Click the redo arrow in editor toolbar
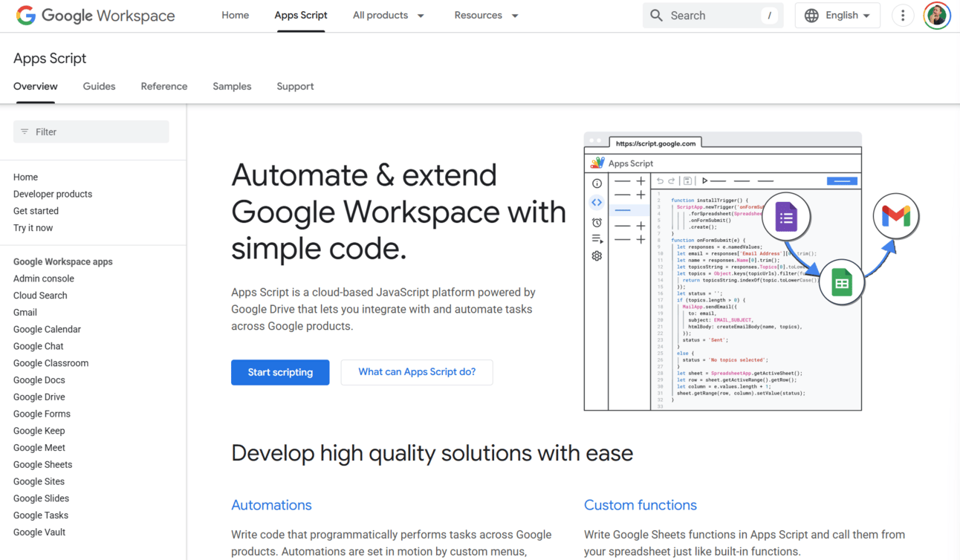The height and width of the screenshot is (560, 960). coord(672,180)
